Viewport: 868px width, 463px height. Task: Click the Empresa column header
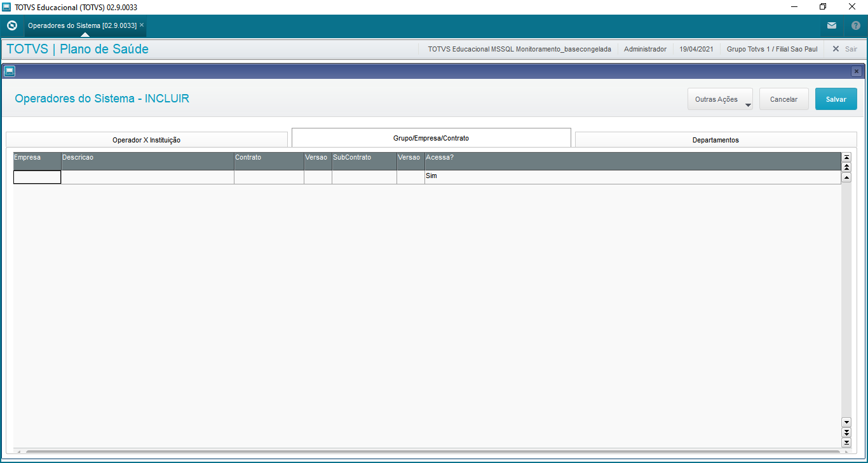tap(37, 161)
